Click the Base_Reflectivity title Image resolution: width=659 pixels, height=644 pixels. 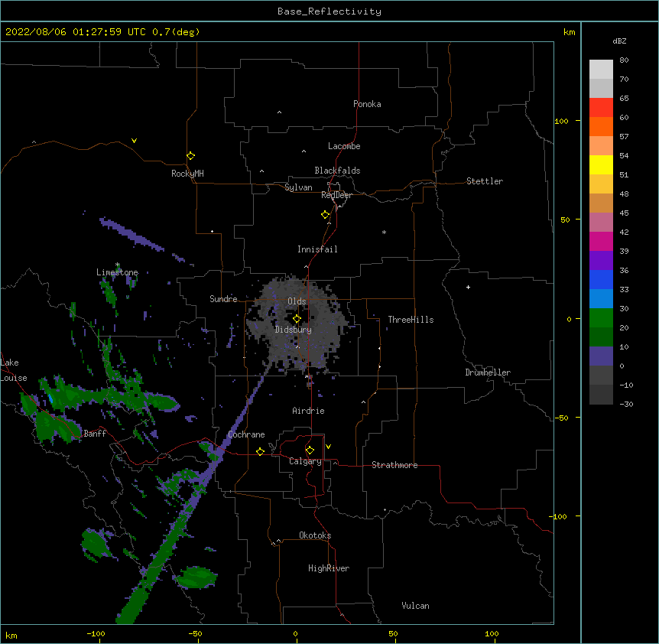coord(329,11)
